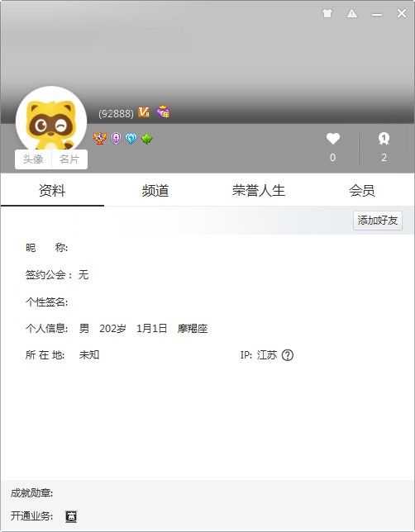Image resolution: width=415 pixels, height=532 pixels.
Task: Click the red winged medal badge
Action: pos(100,139)
